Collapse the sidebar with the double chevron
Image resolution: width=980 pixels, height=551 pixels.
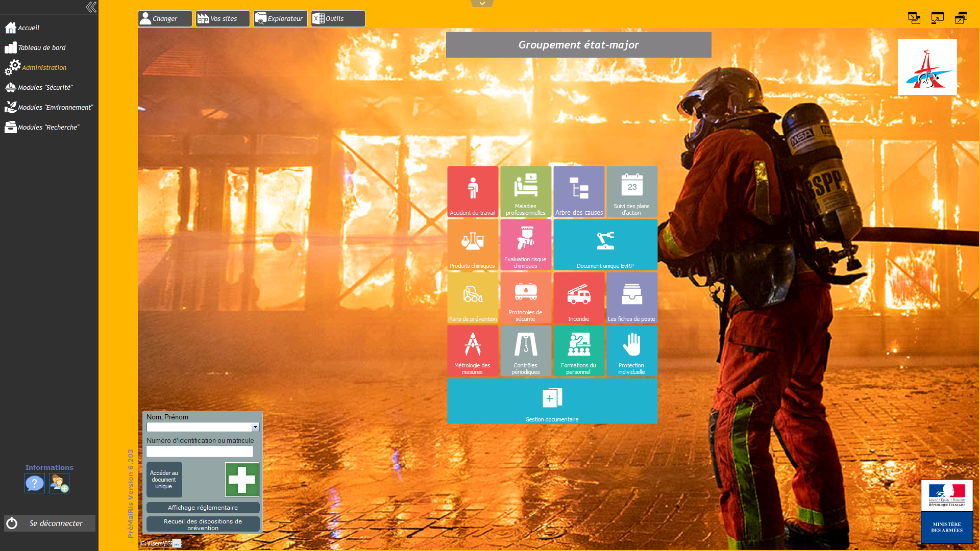[x=91, y=7]
